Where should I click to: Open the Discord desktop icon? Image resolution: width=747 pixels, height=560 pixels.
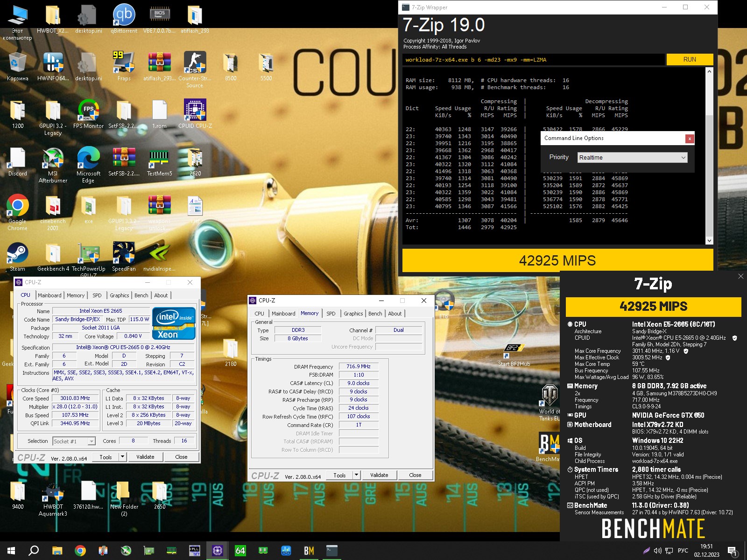coord(18,161)
